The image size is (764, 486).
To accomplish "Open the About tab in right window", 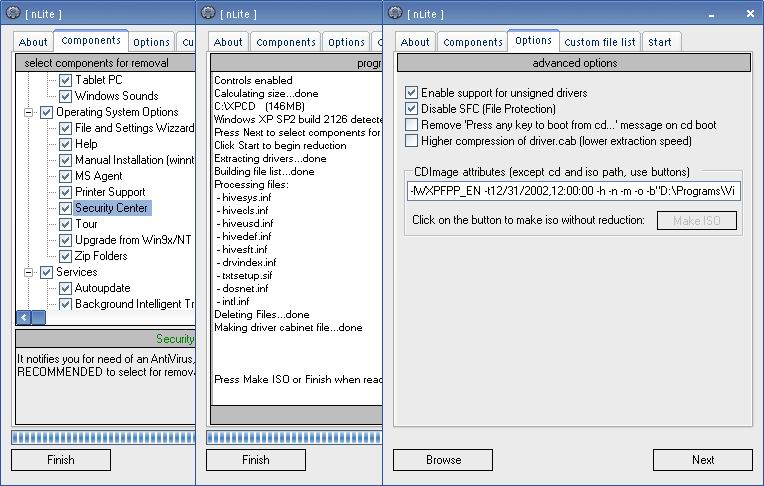I will 415,42.
